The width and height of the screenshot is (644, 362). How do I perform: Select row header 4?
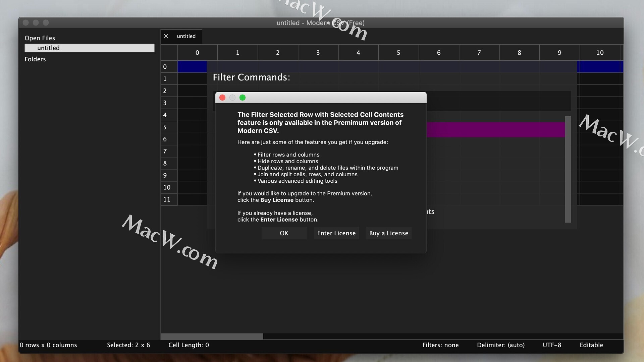tap(169, 115)
